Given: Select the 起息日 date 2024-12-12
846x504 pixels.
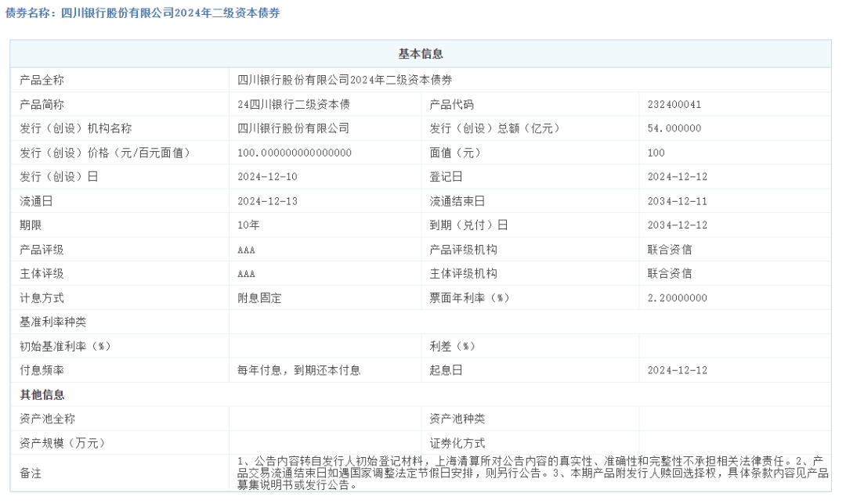Looking at the screenshot, I should click(x=678, y=370).
